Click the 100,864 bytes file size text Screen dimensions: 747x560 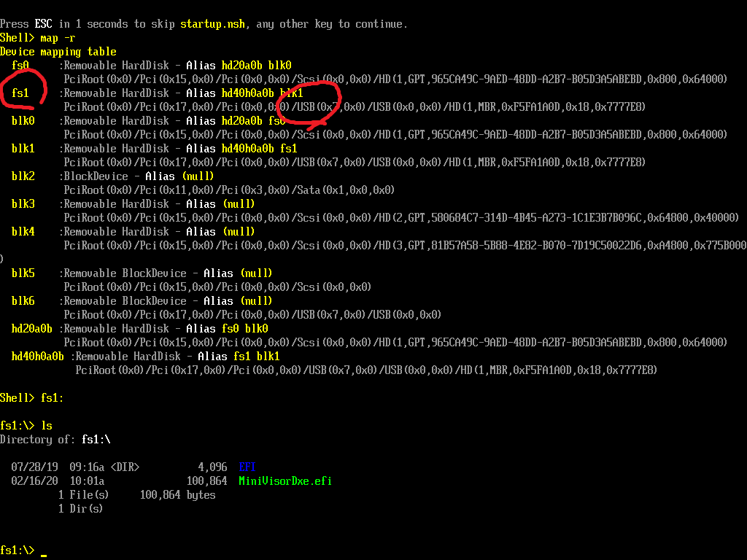point(177,494)
